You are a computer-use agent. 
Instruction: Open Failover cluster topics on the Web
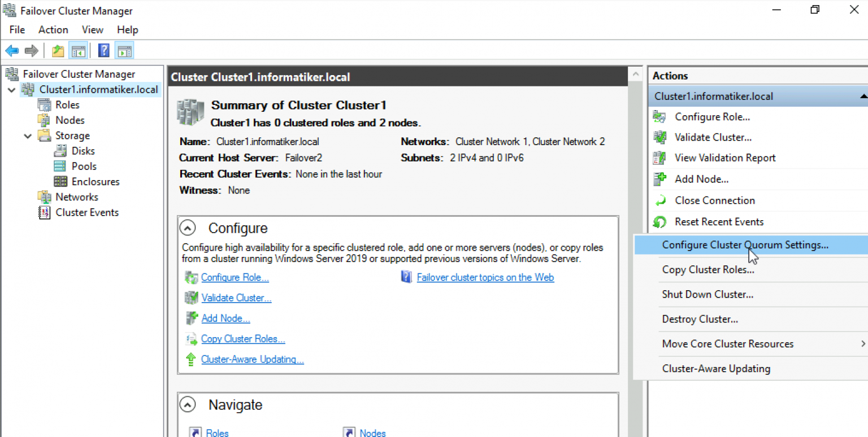[x=485, y=277]
